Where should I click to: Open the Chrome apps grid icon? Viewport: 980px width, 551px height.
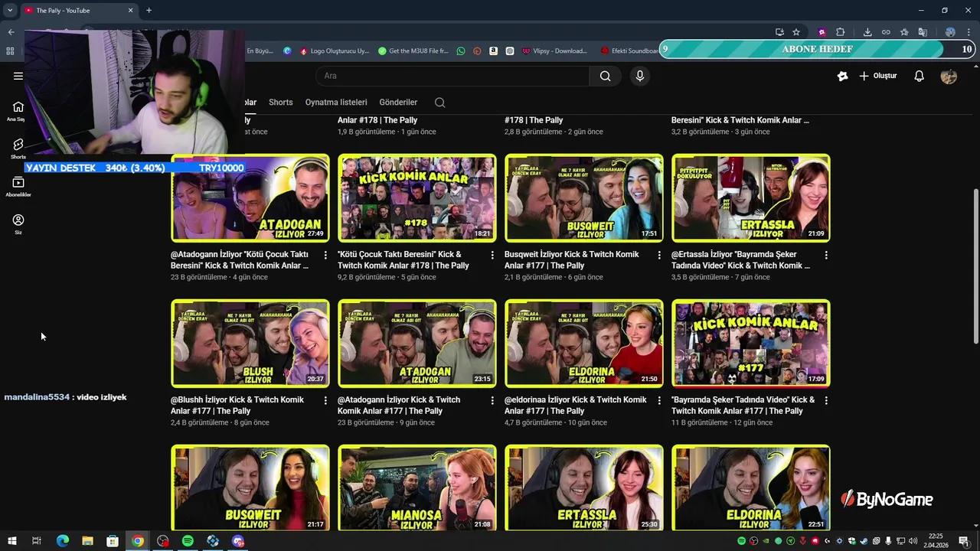pos(10,51)
